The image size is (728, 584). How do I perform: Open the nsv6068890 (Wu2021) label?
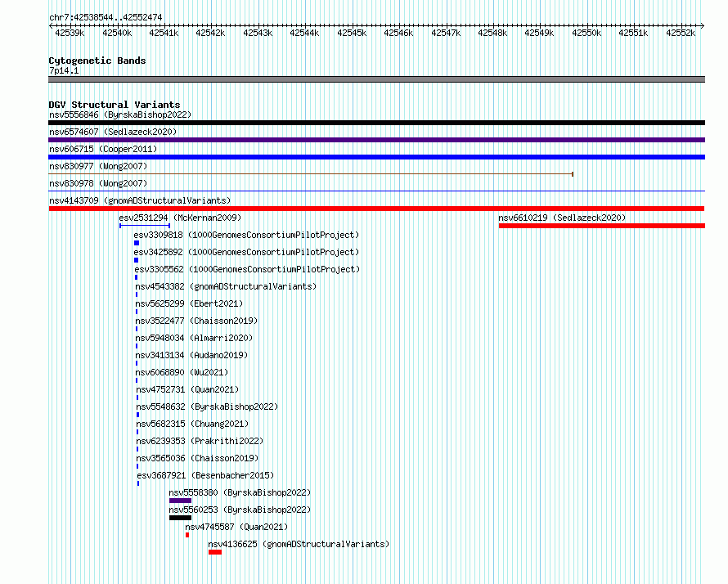coord(182,372)
